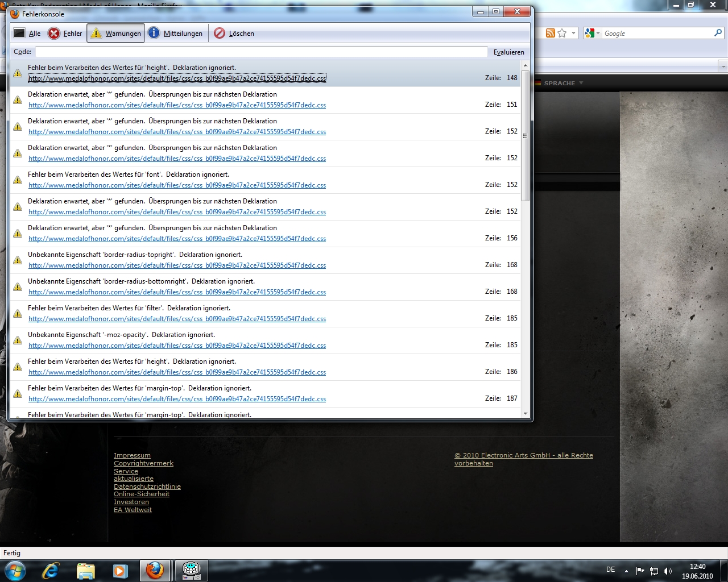The width and height of the screenshot is (728, 582).
Task: Open the Datenschutzrichtlinie link
Action: pyautogui.click(x=147, y=487)
